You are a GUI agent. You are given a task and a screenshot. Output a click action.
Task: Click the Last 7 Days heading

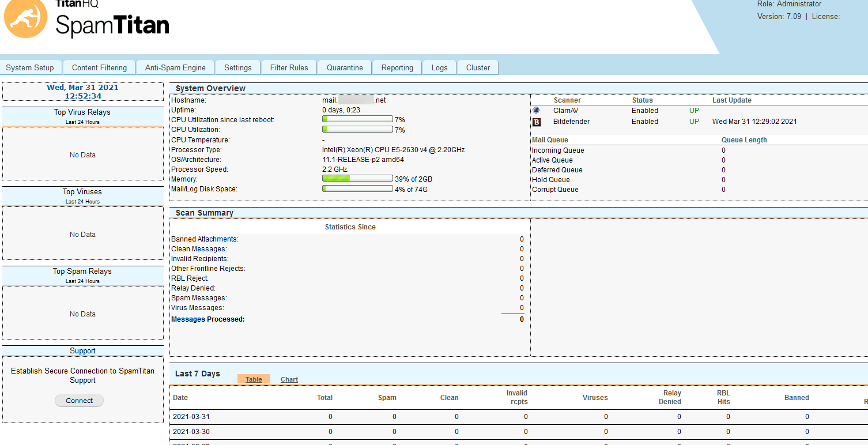pyautogui.click(x=198, y=374)
